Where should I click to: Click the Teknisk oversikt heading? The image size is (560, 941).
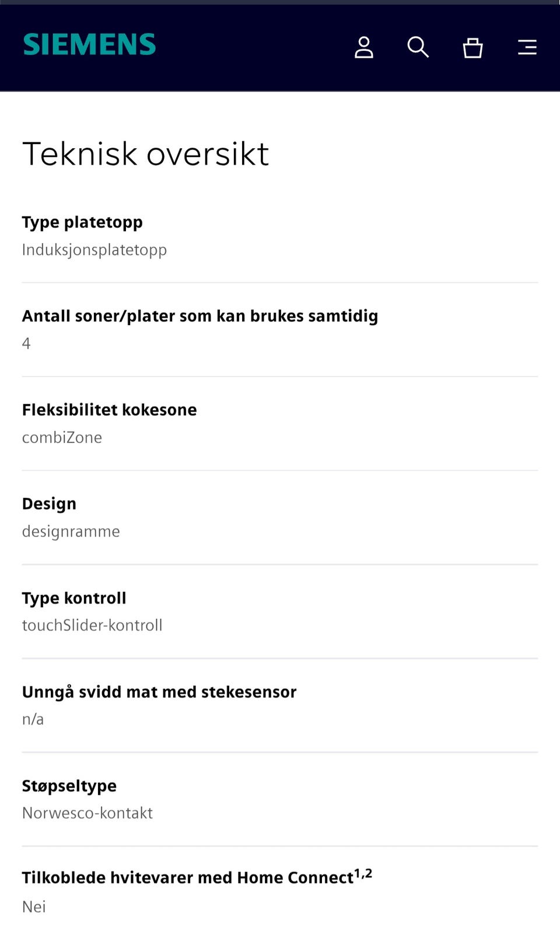(145, 154)
